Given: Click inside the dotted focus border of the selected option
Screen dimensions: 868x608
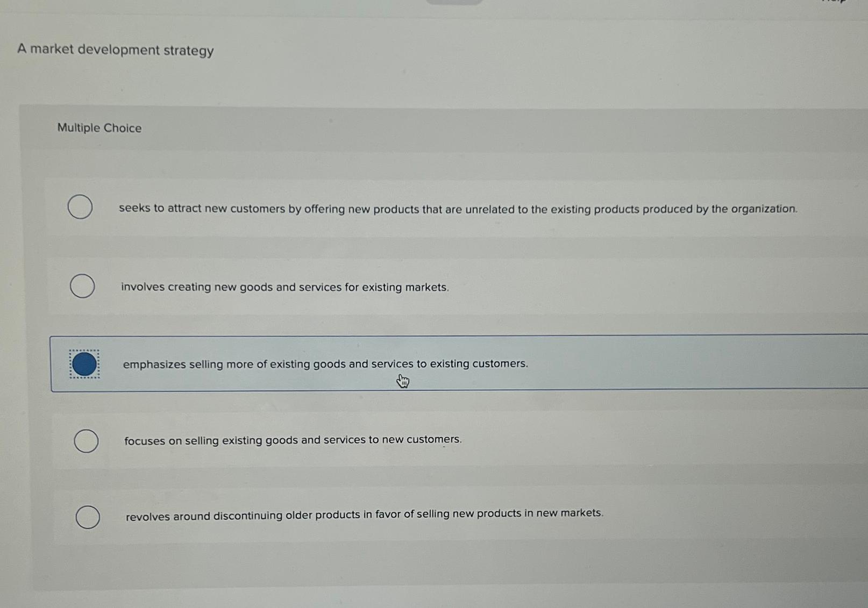Looking at the screenshot, I should coord(83,364).
